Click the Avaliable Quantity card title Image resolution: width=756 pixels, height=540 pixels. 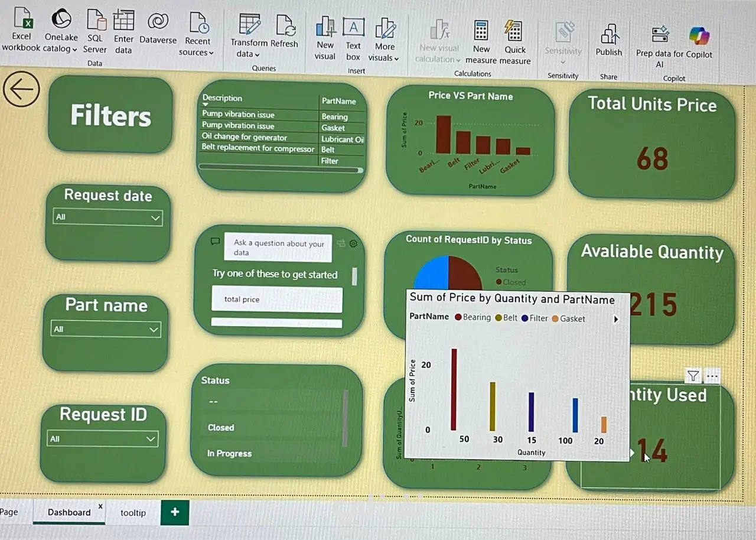(652, 252)
